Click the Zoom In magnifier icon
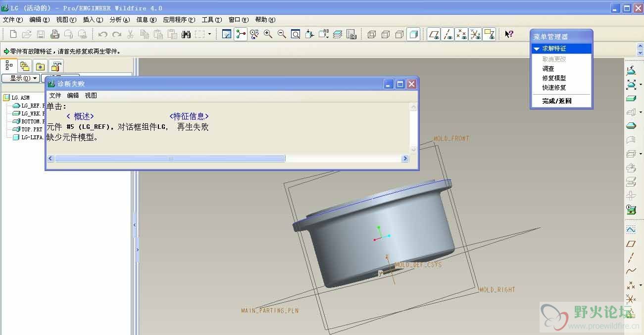Viewport: 644px width, 335px height. tap(268, 34)
